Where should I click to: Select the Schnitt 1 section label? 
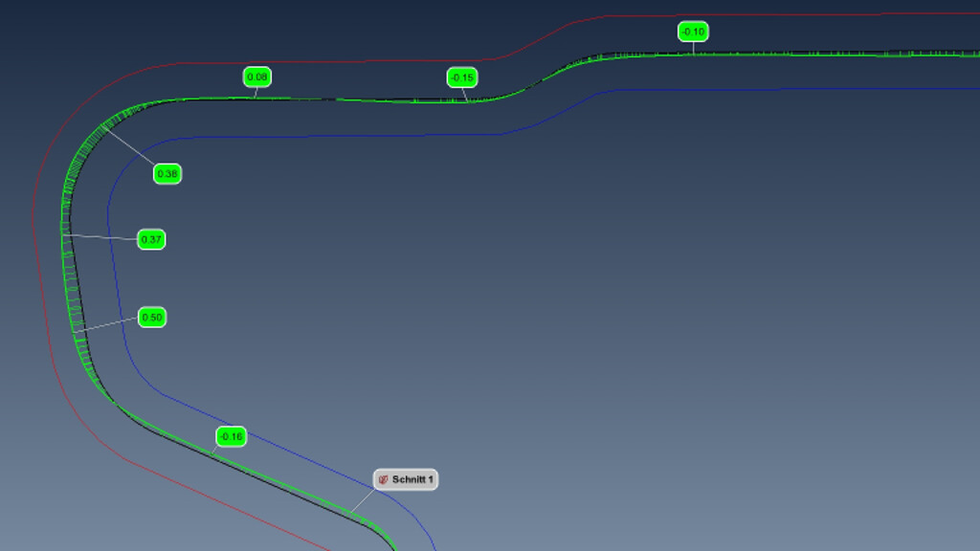point(412,479)
